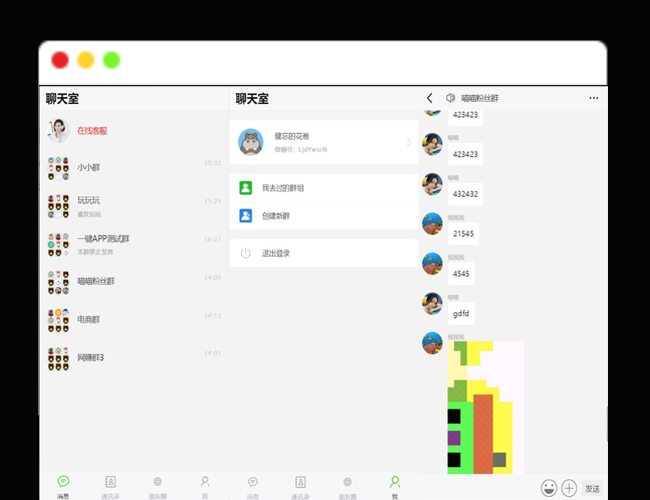Click sender avatar next to gdfd message
Screen dimensions: 650x500
tap(432, 303)
